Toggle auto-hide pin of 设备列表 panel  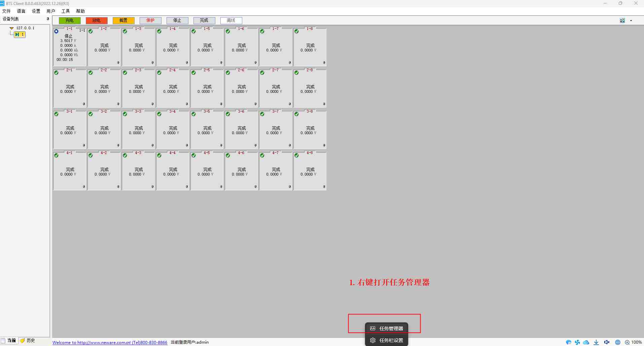(x=48, y=19)
